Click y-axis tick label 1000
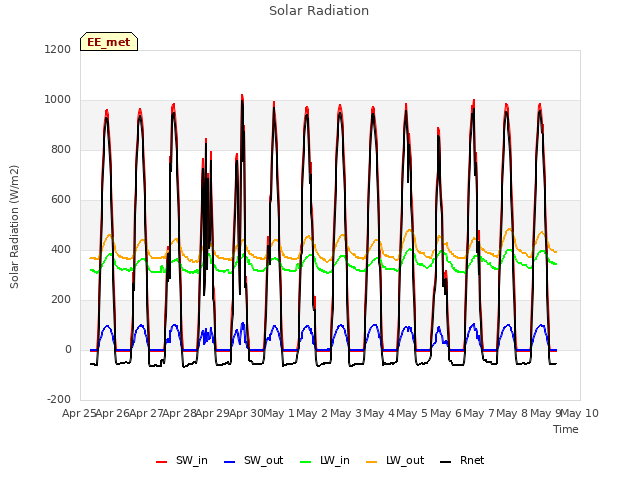Screen dimensions: 640x480 tap(58, 100)
